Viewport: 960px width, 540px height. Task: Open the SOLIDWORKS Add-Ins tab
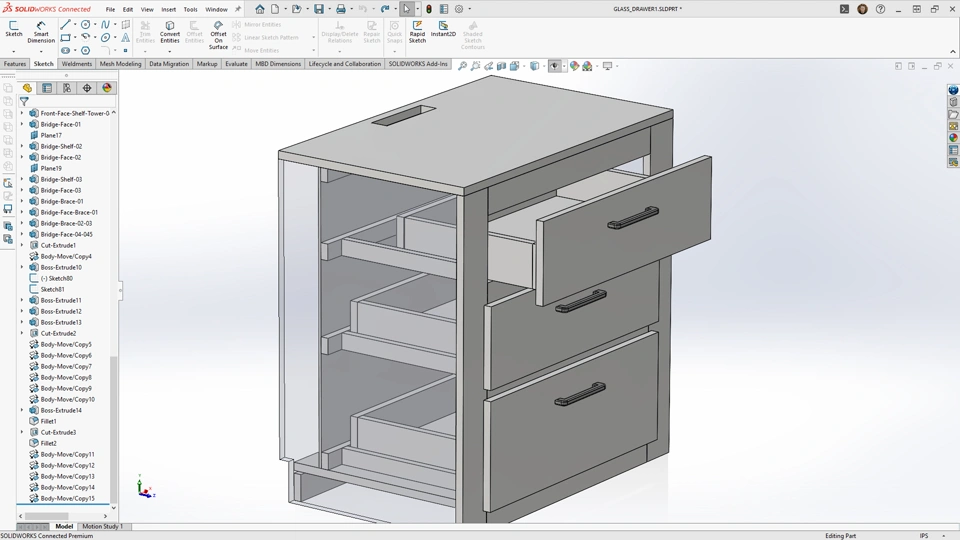[418, 64]
